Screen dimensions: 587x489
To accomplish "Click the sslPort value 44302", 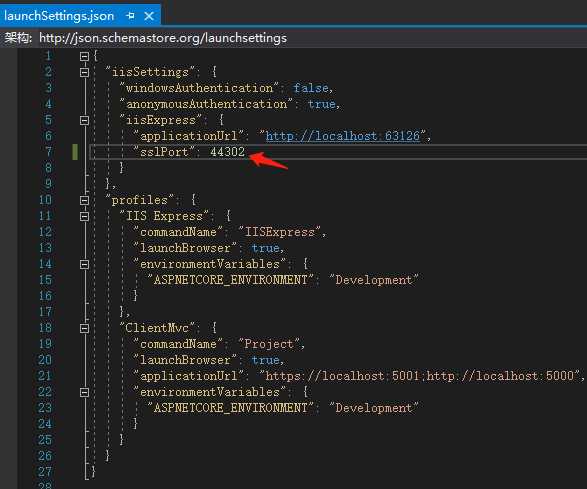I will tap(227, 152).
